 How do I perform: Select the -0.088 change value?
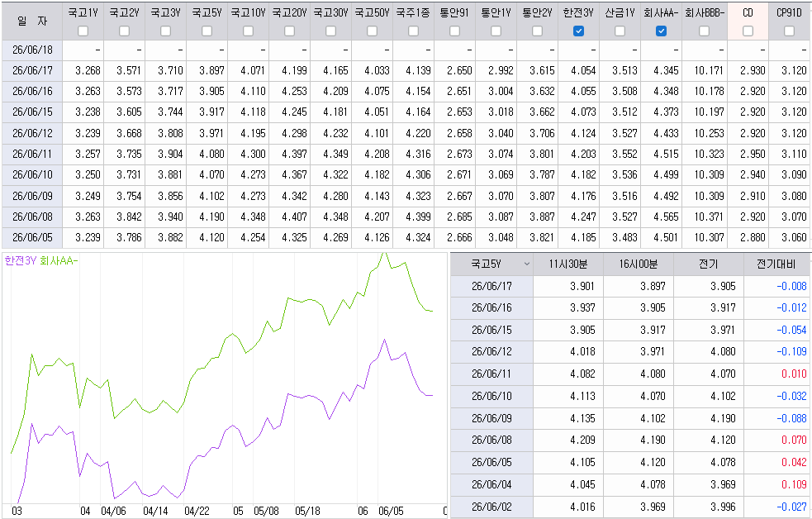click(791, 418)
